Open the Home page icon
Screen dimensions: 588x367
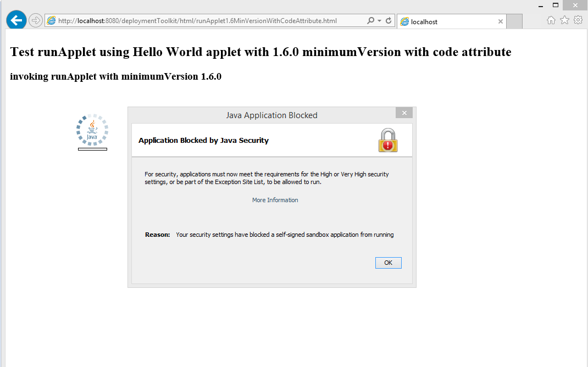tap(551, 20)
